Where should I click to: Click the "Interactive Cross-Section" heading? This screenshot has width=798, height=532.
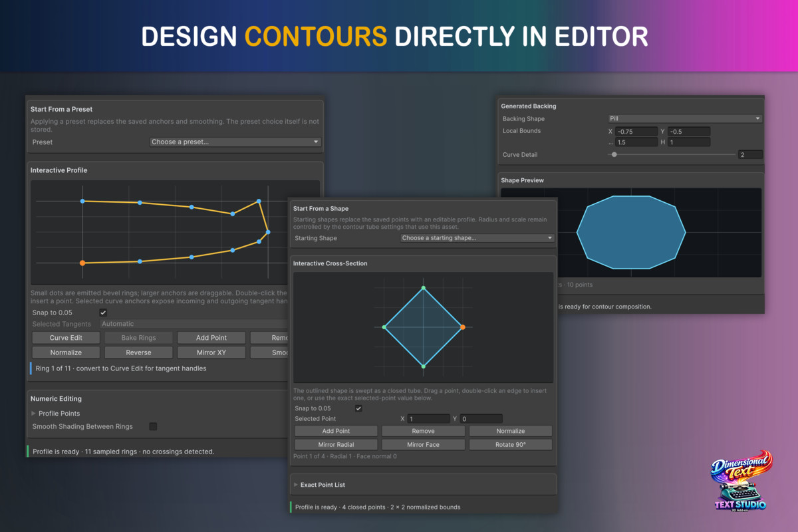click(330, 263)
